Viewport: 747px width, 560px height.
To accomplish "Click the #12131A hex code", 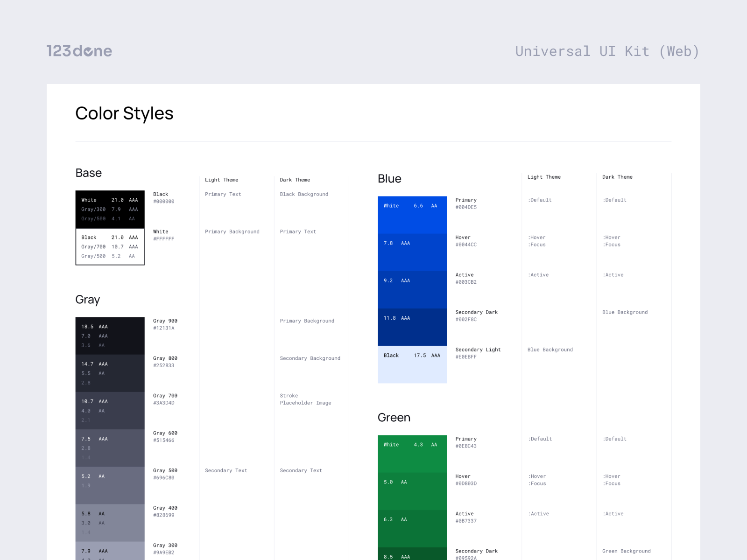I will coord(164,328).
